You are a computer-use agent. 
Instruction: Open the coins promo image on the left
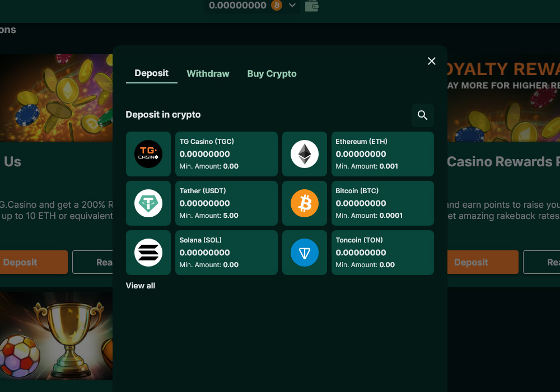pos(56,98)
